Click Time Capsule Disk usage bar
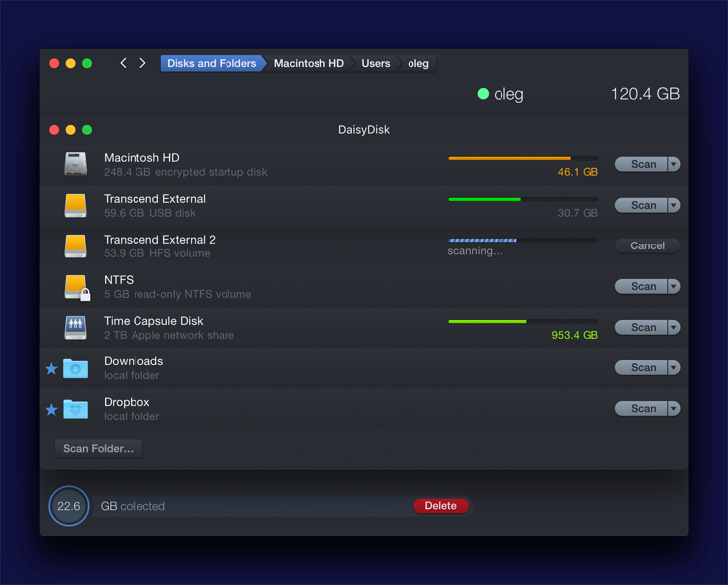728x585 pixels. (x=523, y=321)
